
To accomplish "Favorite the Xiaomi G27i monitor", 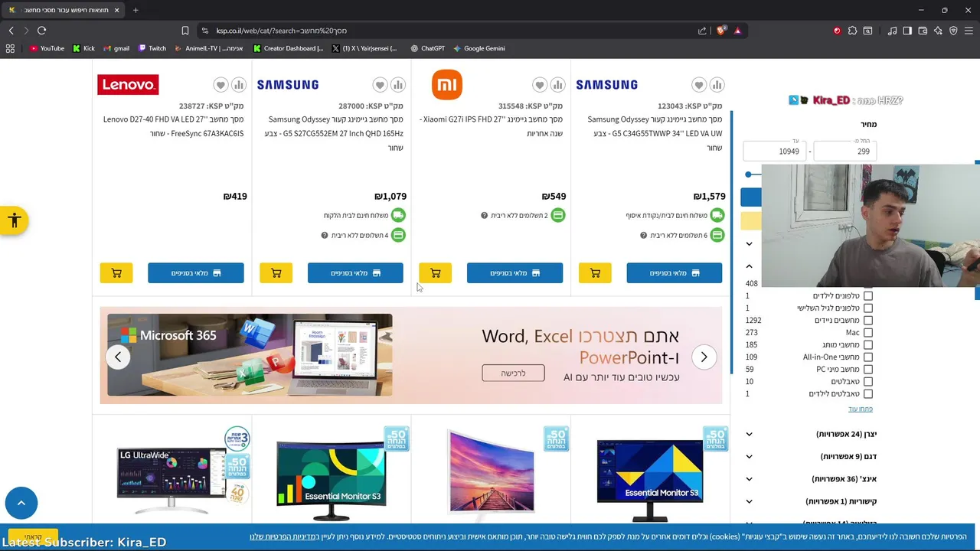I will click(540, 85).
